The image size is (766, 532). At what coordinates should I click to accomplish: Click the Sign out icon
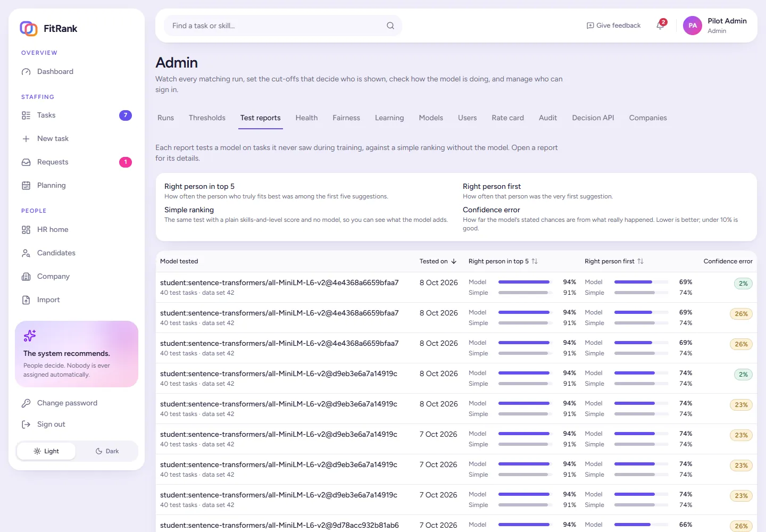[x=26, y=425]
